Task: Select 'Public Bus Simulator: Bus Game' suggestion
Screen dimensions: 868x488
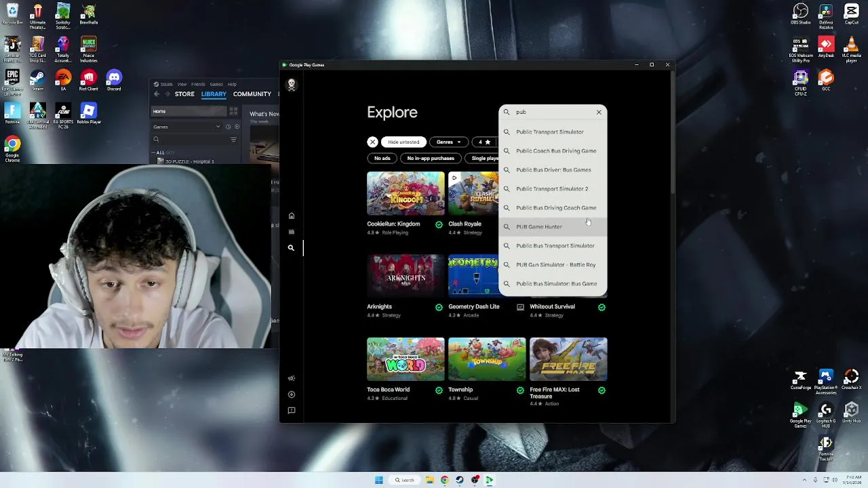Action: [x=553, y=284]
